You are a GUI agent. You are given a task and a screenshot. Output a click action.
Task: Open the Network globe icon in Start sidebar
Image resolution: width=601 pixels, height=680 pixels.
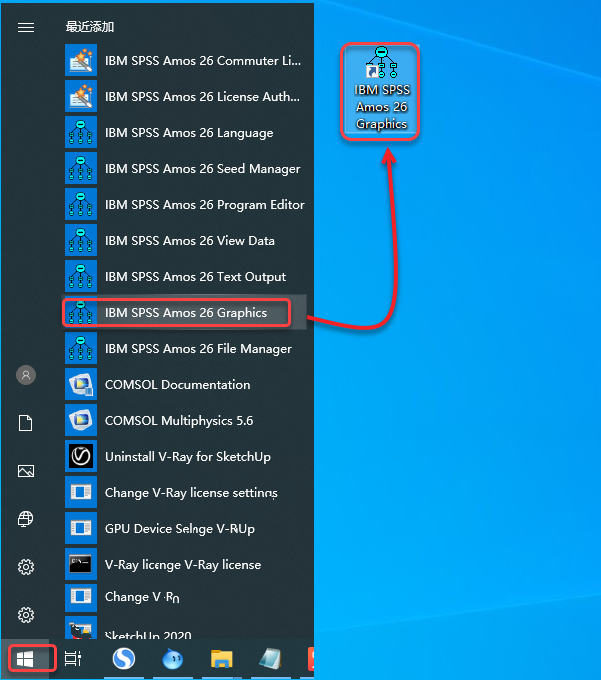tap(26, 519)
